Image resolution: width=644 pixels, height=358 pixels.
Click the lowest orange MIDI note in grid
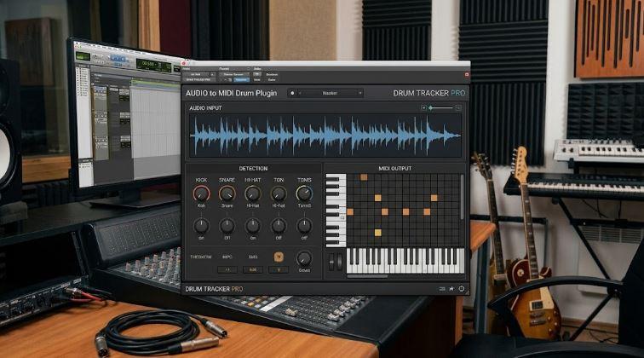377,233
